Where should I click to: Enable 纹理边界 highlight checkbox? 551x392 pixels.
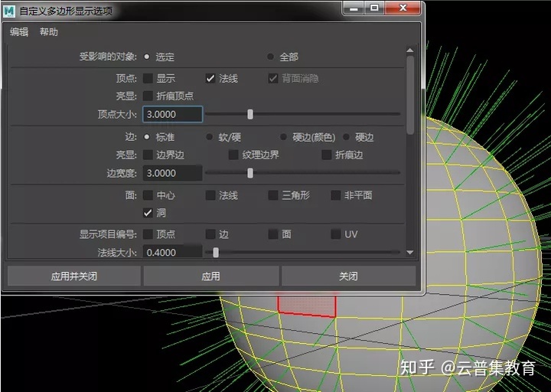coord(233,155)
